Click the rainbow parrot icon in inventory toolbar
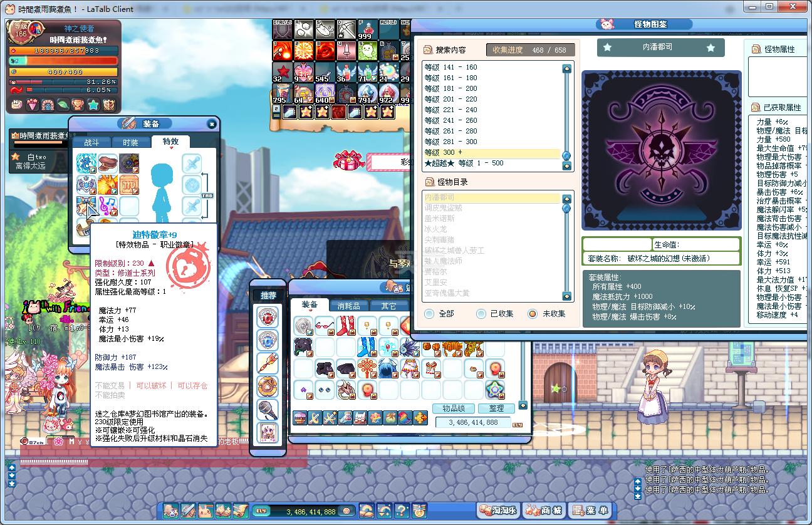This screenshot has width=812, height=525. coord(405,418)
